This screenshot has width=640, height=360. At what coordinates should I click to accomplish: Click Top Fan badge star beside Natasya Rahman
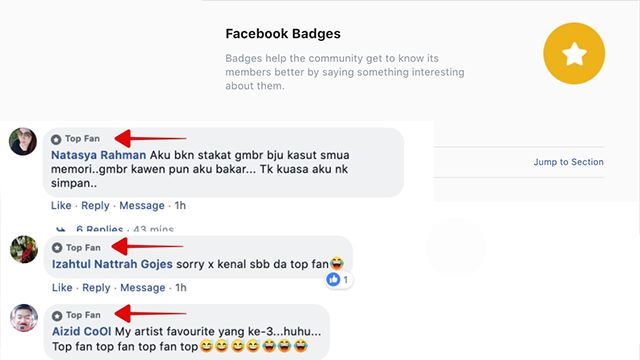click(56, 139)
